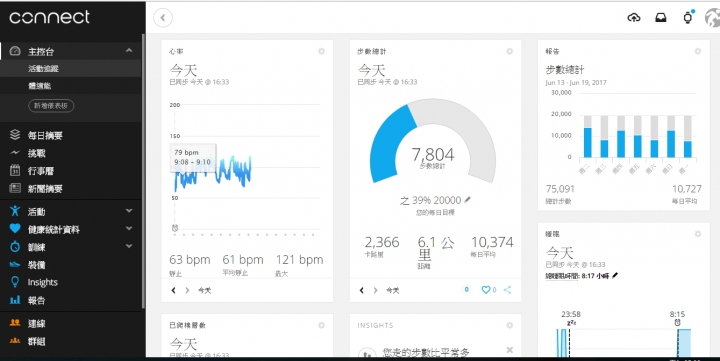This screenshot has height=361, width=720.
Task: Click the sidebar scrollbar
Action: pyautogui.click(x=143, y=170)
